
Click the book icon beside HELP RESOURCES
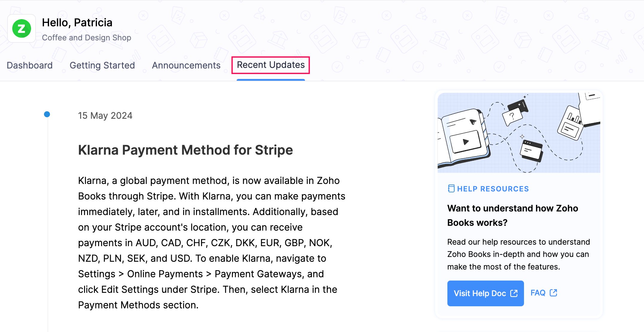451,188
